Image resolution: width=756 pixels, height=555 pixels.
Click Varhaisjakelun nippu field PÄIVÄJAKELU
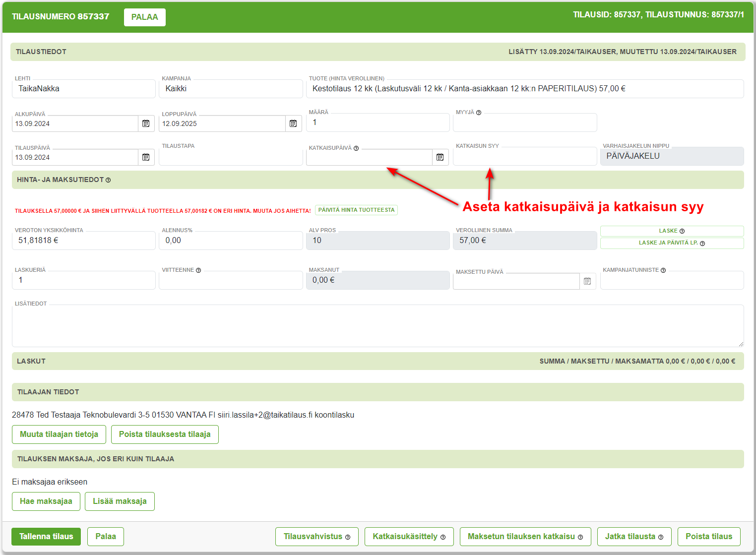coord(672,156)
